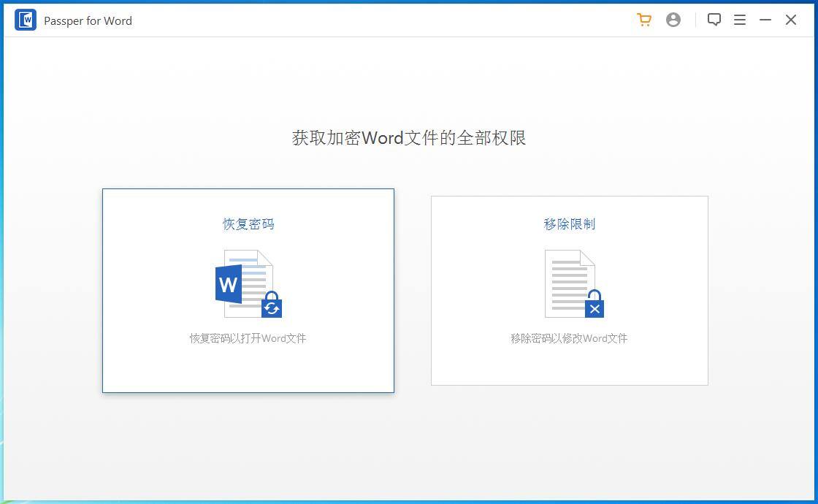Click the gray document icon under 移除限制
This screenshot has width=818, height=504.
tap(568, 282)
